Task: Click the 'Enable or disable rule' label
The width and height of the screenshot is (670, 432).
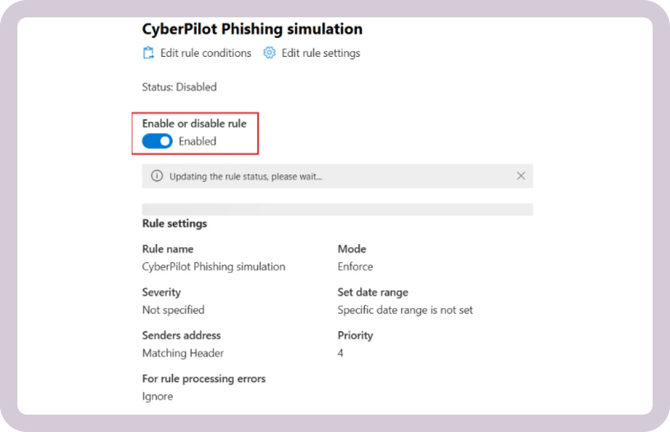Action: (194, 123)
